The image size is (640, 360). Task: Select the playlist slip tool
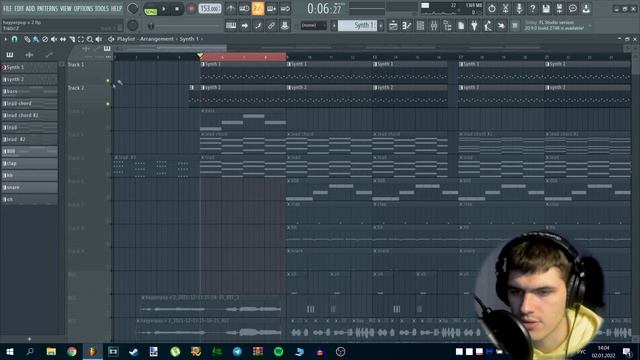(63, 39)
